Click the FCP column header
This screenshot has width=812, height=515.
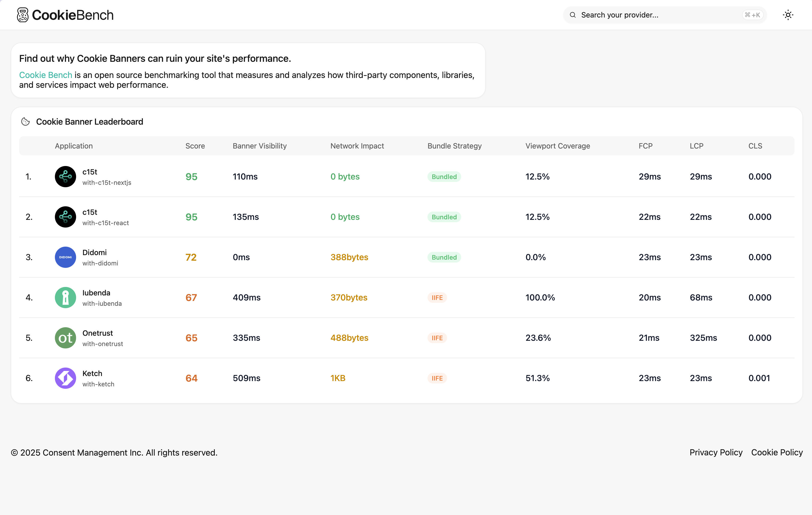(x=645, y=146)
